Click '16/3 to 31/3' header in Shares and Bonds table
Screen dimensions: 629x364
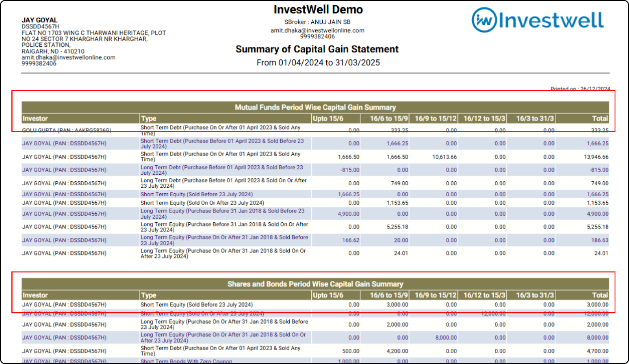coord(531,295)
